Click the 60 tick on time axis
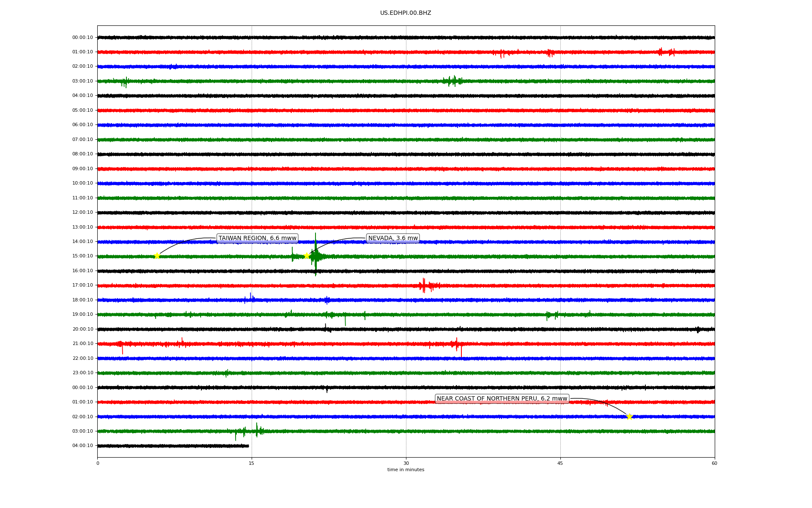This screenshot has height=508, width=812. pos(714,463)
